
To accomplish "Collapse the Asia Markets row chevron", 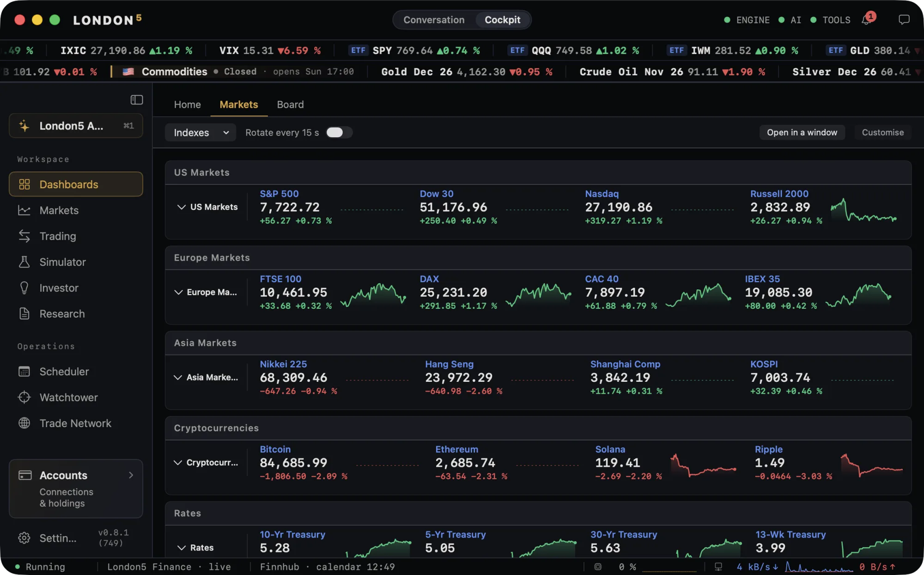I will coord(178,378).
